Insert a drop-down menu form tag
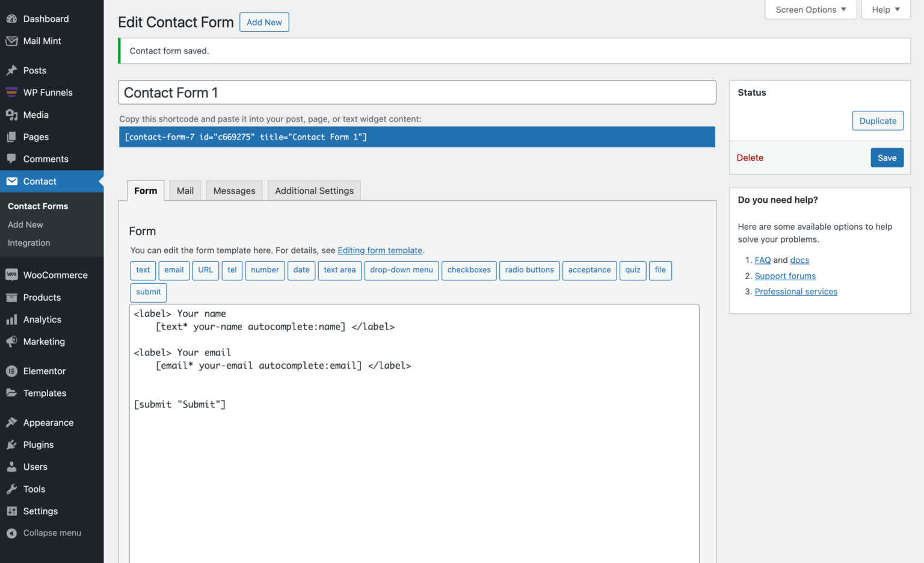The width and height of the screenshot is (924, 563). pos(401,270)
